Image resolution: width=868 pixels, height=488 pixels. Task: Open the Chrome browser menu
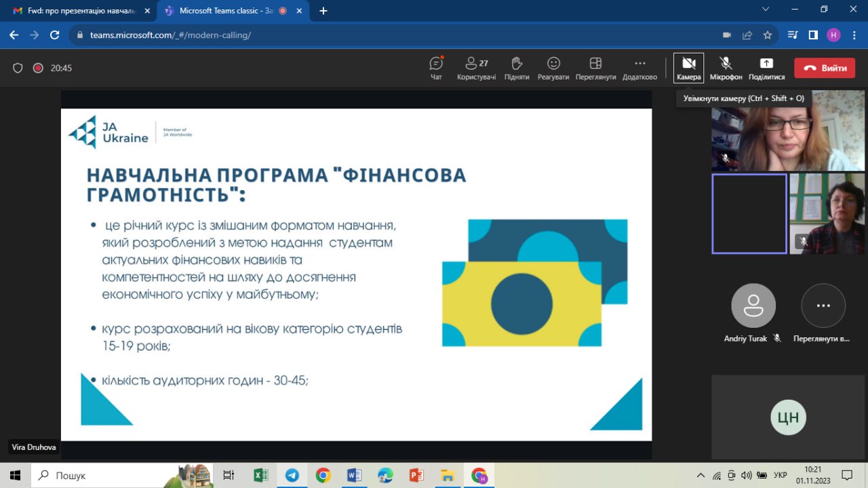coord(854,35)
